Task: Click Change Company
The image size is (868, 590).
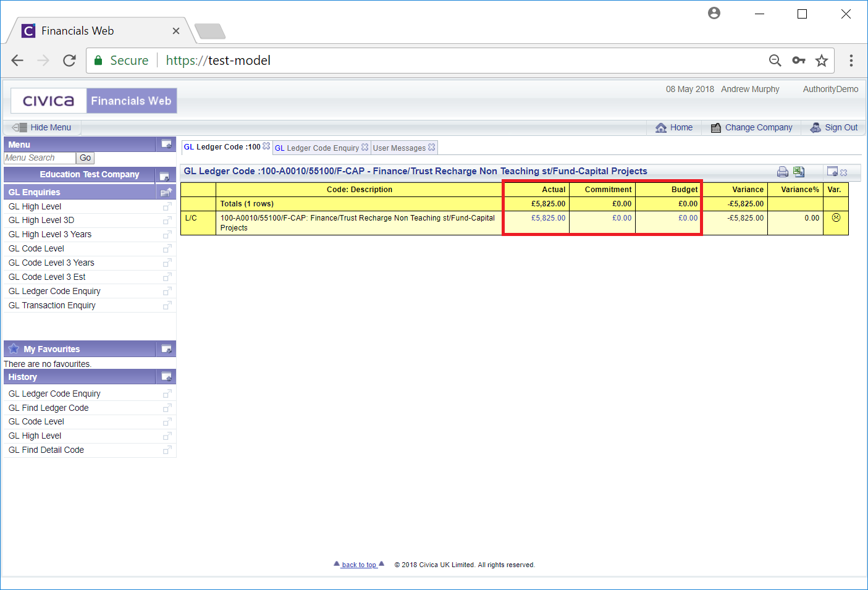Action: pyautogui.click(x=752, y=127)
